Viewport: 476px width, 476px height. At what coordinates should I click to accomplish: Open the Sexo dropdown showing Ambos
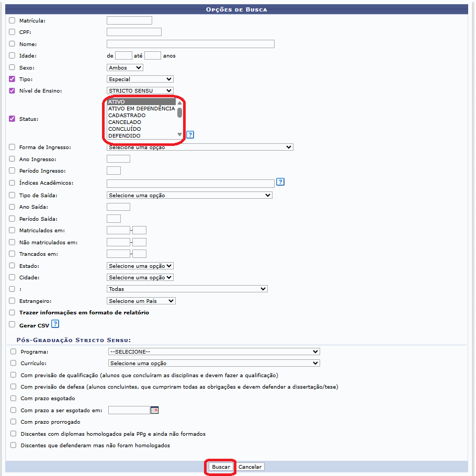124,67
